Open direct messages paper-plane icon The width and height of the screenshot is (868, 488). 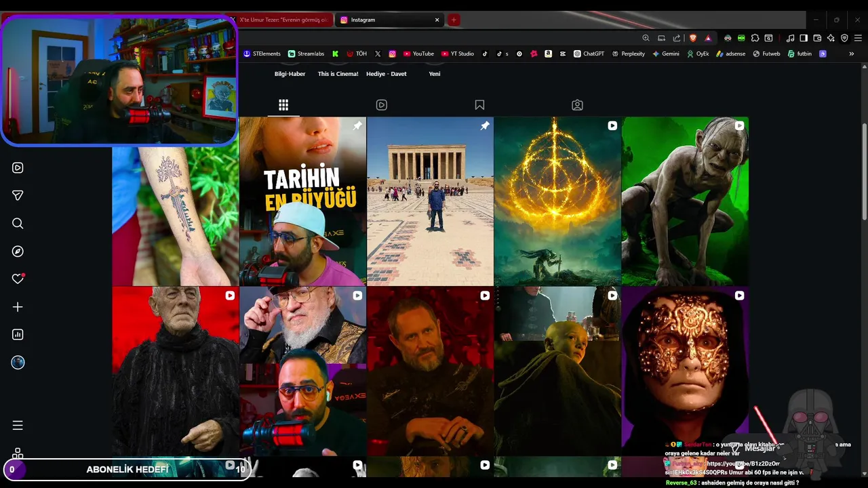pos(18,195)
